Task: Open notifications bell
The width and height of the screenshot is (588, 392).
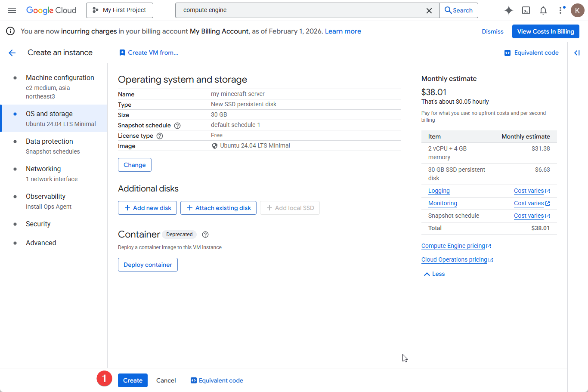Action: (543, 10)
